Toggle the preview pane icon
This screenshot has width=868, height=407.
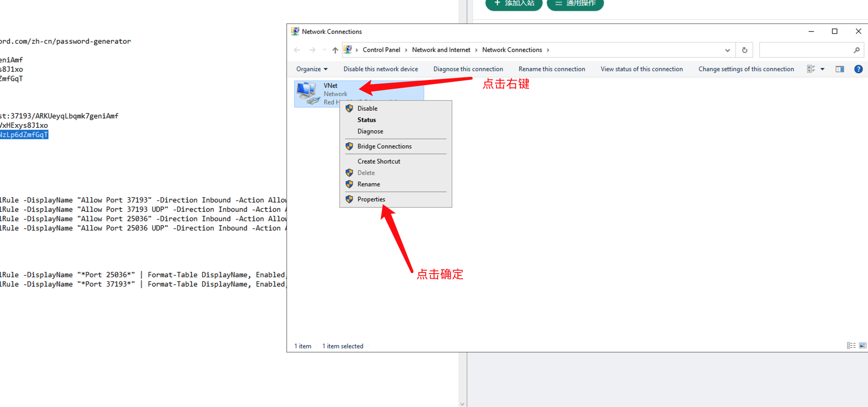[x=839, y=69]
